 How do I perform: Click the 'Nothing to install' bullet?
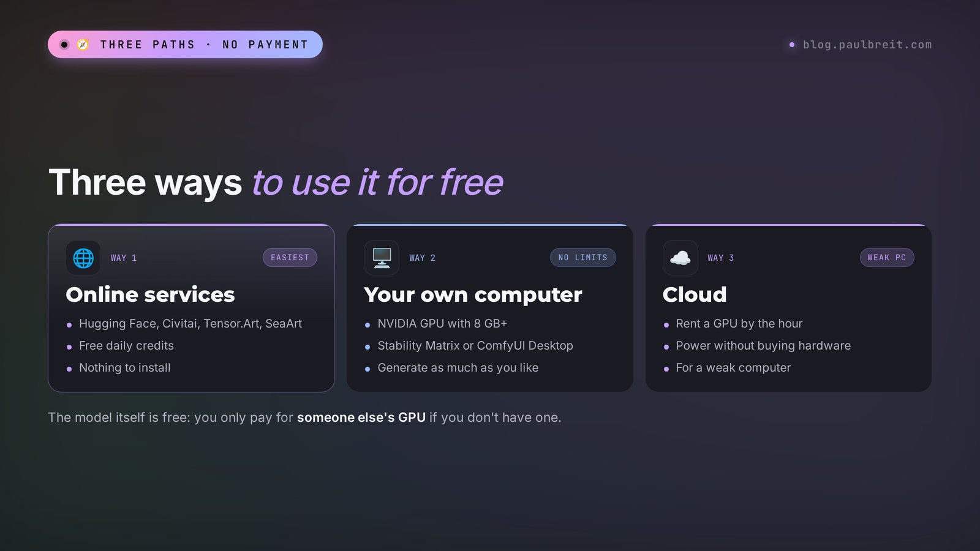[x=125, y=368]
